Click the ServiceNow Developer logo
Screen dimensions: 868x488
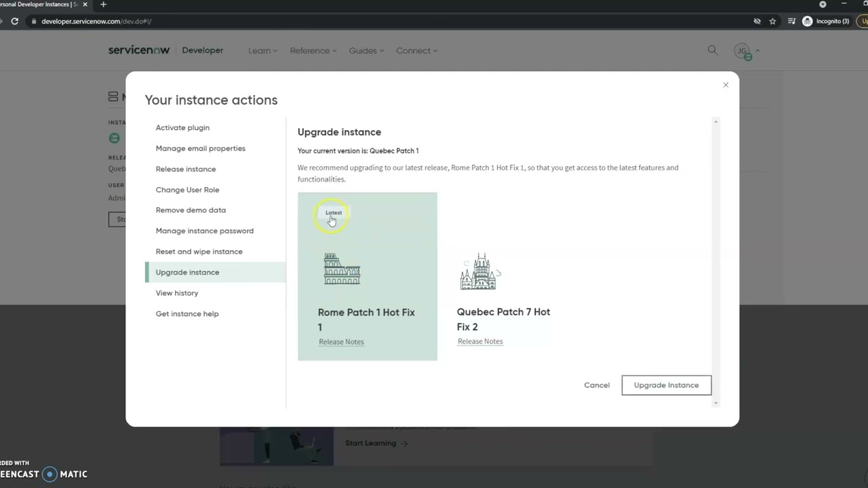[x=165, y=50]
